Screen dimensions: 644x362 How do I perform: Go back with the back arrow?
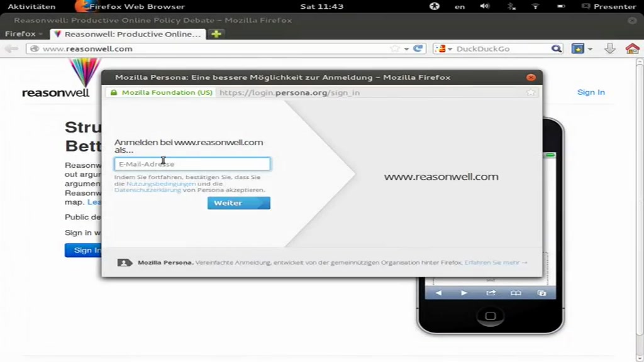pyautogui.click(x=11, y=49)
